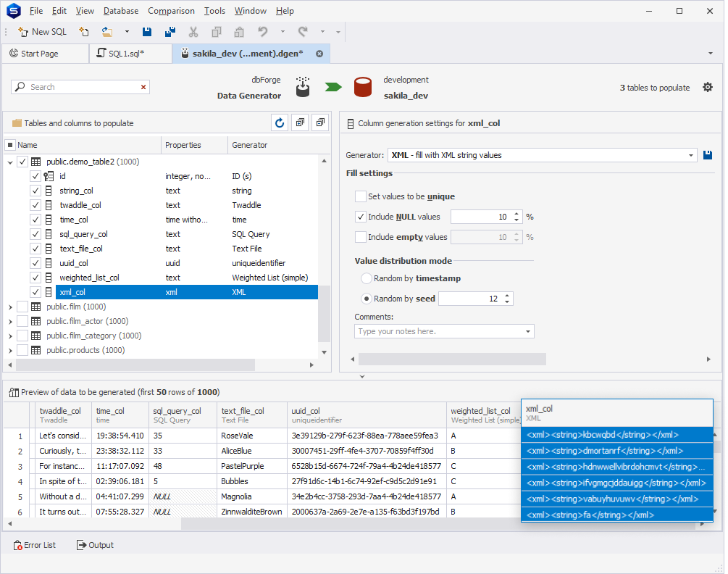This screenshot has height=574, width=728.
Task: Click the Search input field
Action: [x=80, y=87]
